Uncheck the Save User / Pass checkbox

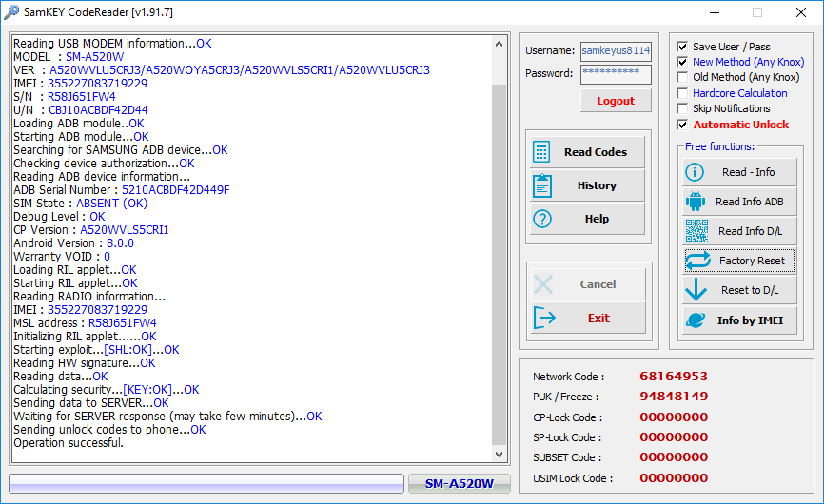point(682,47)
